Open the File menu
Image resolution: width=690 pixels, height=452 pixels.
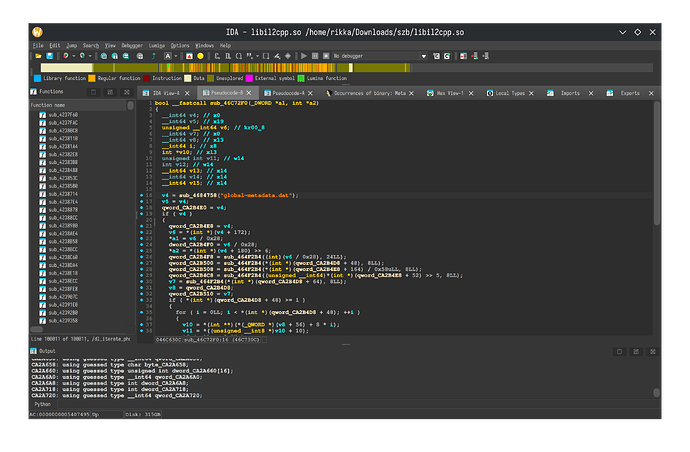(38, 45)
